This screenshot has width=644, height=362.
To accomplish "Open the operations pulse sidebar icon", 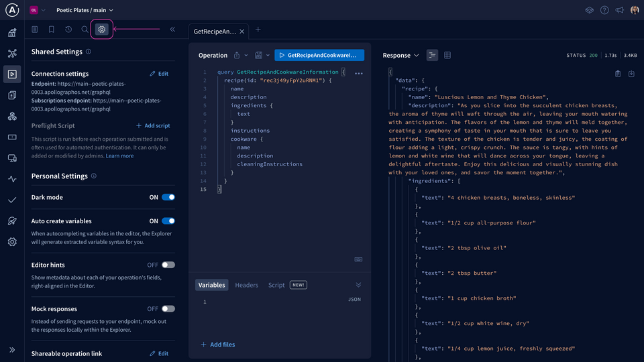I will pos(12,179).
